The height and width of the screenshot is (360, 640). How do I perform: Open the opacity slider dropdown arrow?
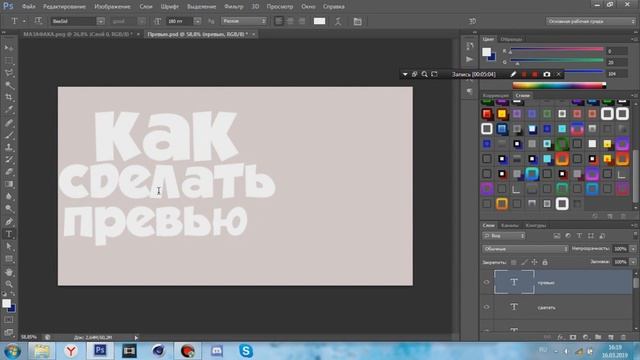click(x=633, y=249)
